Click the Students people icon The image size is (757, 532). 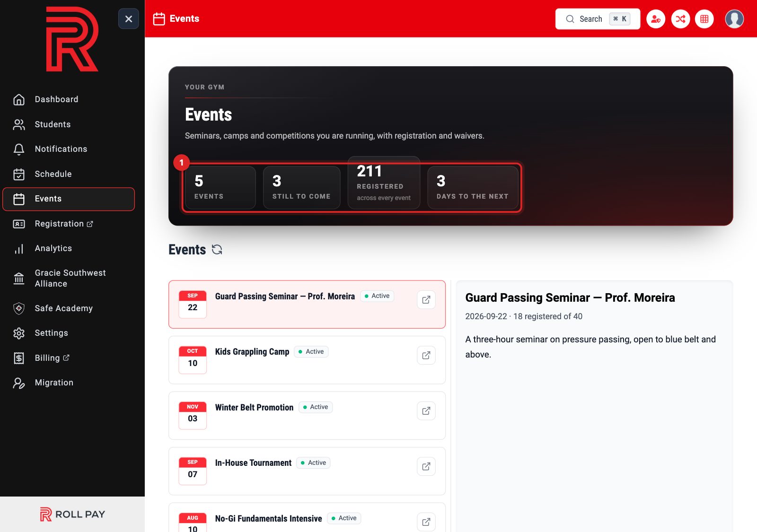point(19,124)
